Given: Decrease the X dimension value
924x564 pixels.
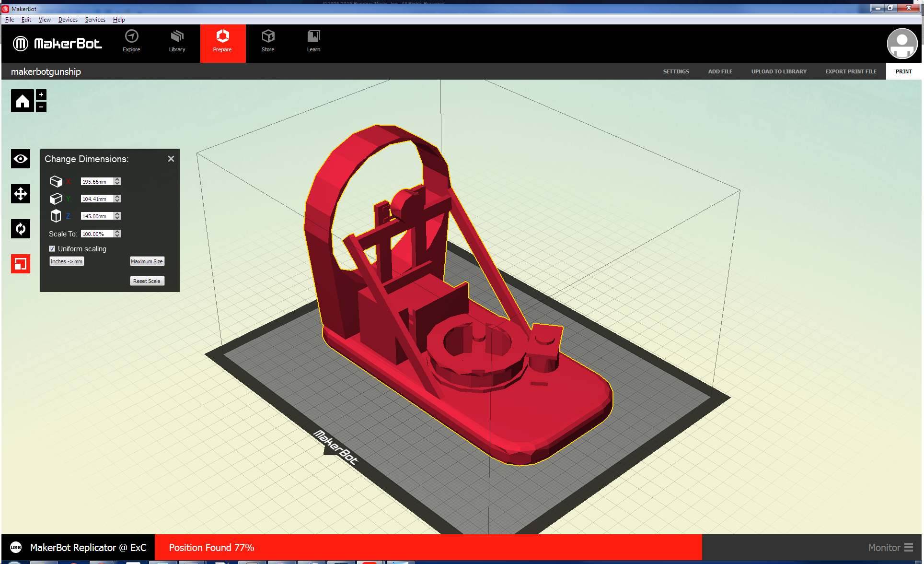Looking at the screenshot, I should pos(117,183).
